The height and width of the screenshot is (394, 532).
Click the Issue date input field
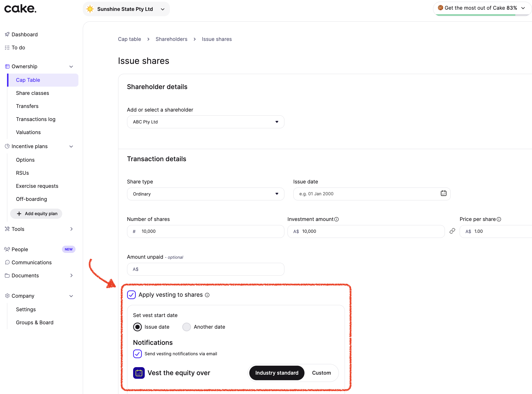[372, 194]
